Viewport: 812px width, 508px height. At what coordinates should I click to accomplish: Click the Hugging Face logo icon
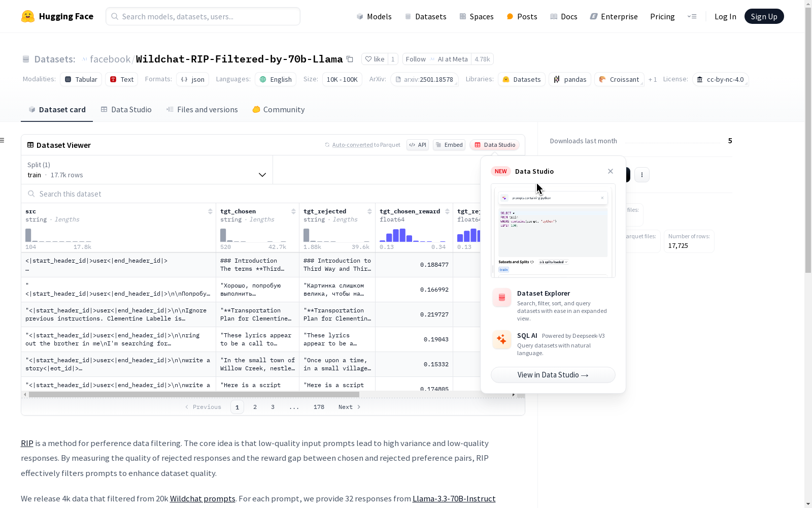28,16
